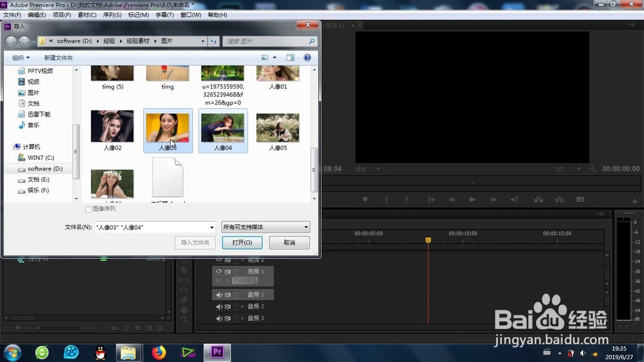Screen dimensions: 644x362
Task: Open the 素材(C) menu
Action: 87,15
